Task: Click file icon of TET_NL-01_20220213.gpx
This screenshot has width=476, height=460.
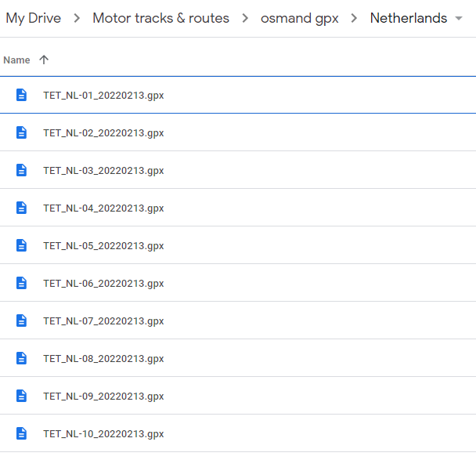Action: (21, 95)
